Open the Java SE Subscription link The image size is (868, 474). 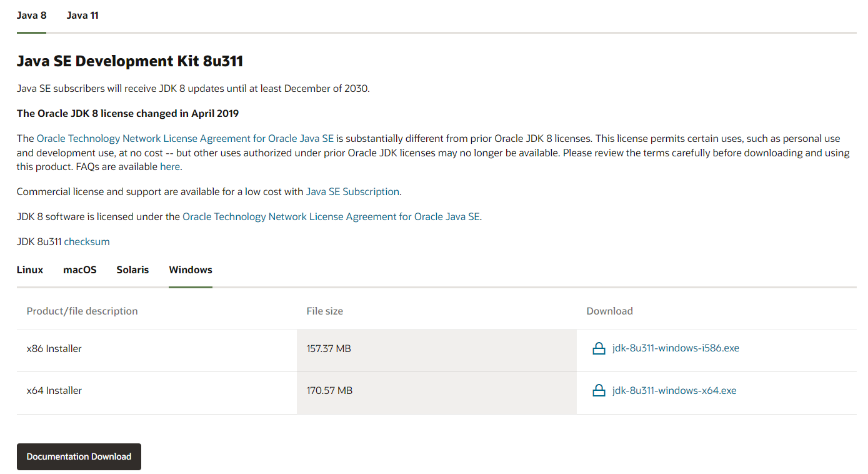click(x=352, y=192)
